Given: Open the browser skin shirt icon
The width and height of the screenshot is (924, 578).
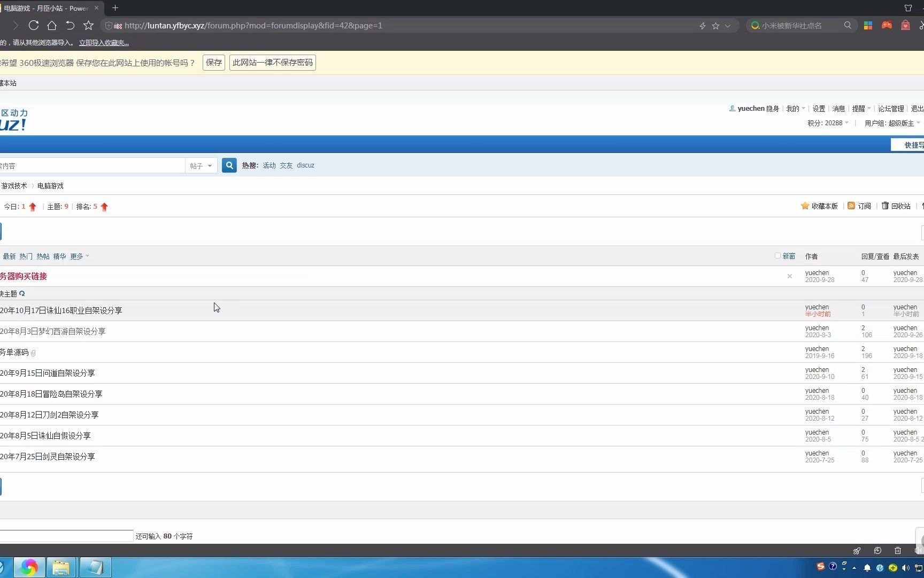Looking at the screenshot, I should [x=908, y=8].
